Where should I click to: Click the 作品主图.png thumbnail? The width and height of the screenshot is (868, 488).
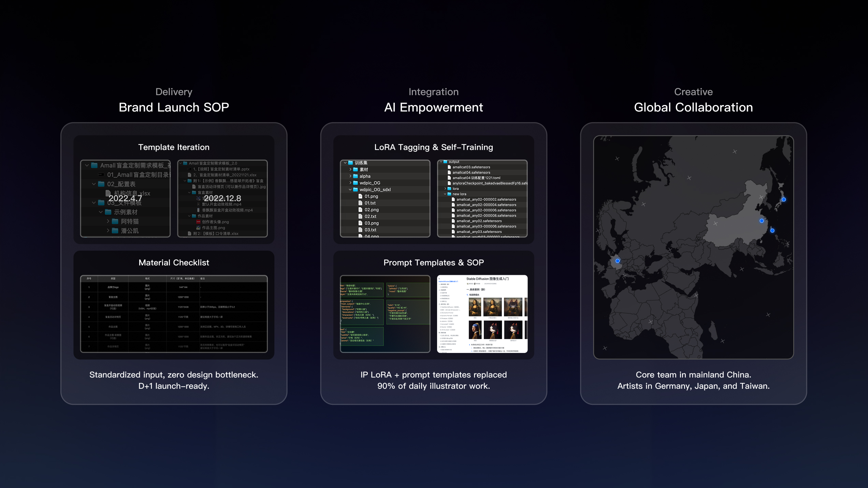tap(199, 228)
